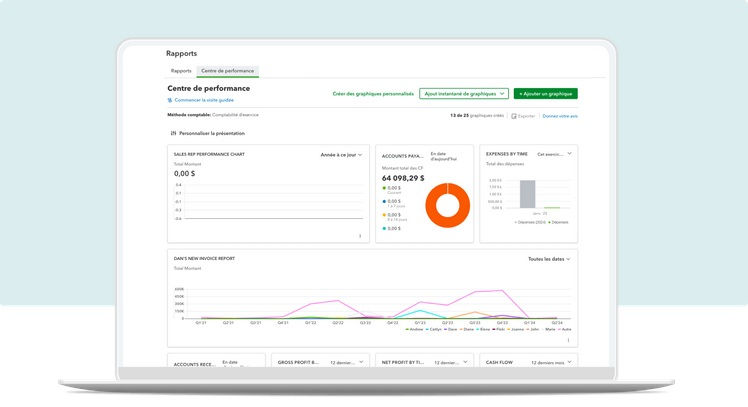Click the CASH FLOW card title
The image size is (748, 407).
point(499,363)
